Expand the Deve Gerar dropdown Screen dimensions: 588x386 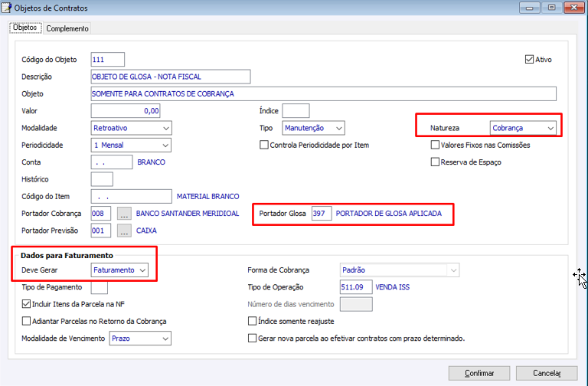pyautogui.click(x=119, y=270)
